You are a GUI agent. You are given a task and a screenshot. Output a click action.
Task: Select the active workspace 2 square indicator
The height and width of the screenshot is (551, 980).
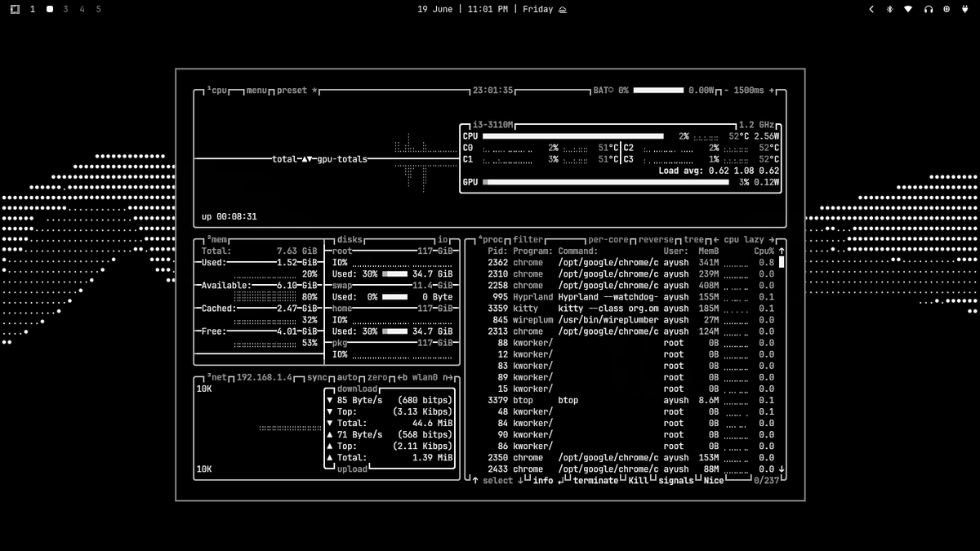pos(49,9)
